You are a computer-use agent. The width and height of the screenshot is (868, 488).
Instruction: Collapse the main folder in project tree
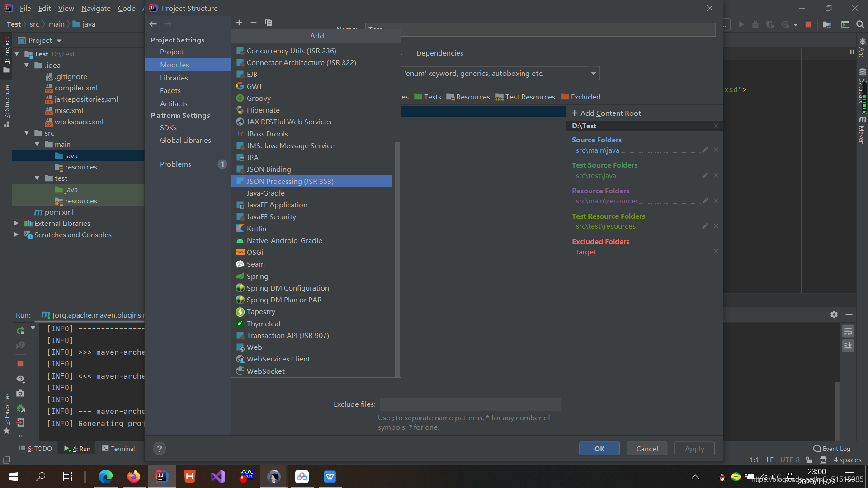tap(37, 144)
